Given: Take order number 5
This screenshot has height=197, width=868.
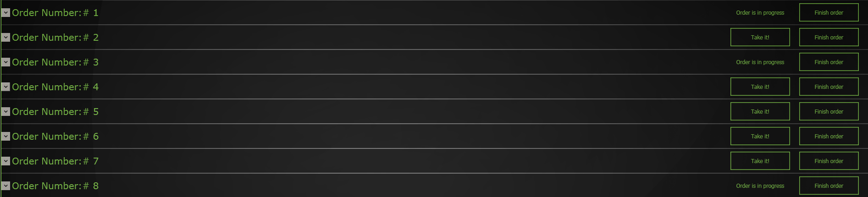Looking at the screenshot, I should coord(760,111).
